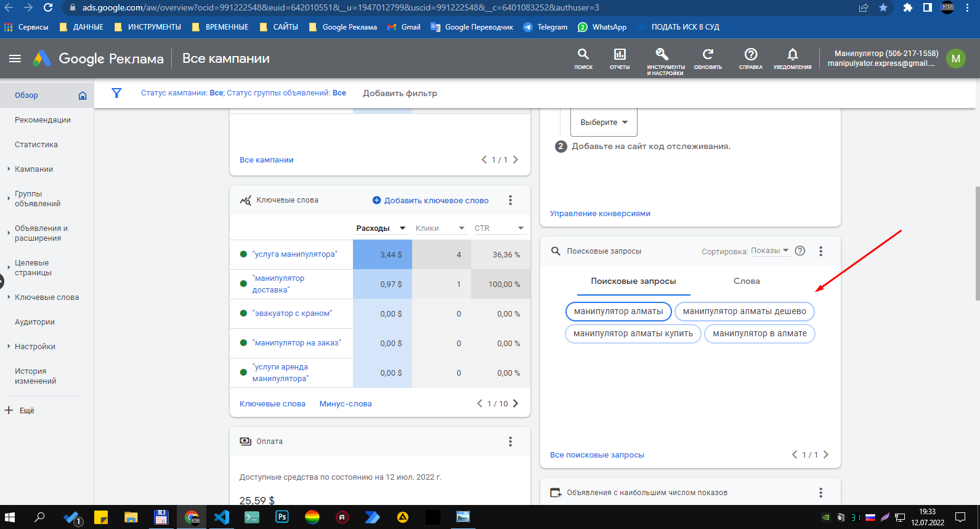Click Добавить фильтр
Image resolution: width=980 pixels, height=529 pixels.
click(400, 93)
